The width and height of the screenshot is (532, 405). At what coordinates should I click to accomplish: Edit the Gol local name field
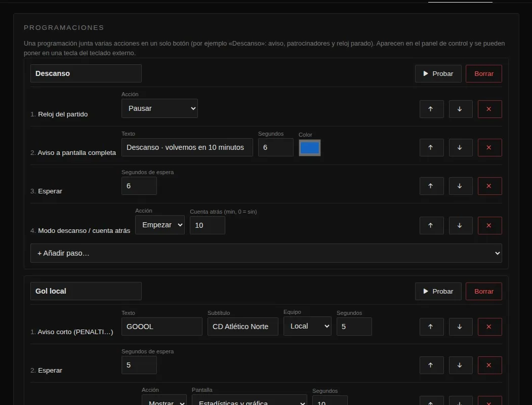pyautogui.click(x=86, y=292)
